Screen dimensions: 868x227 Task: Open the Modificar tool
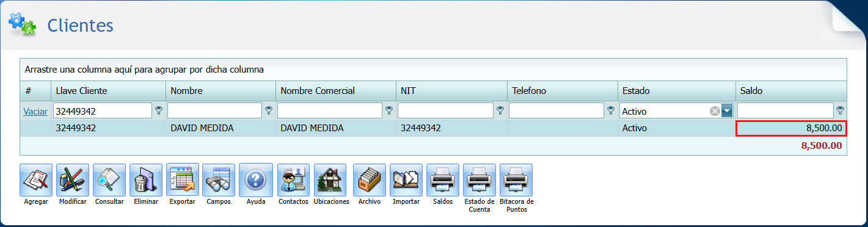click(73, 179)
